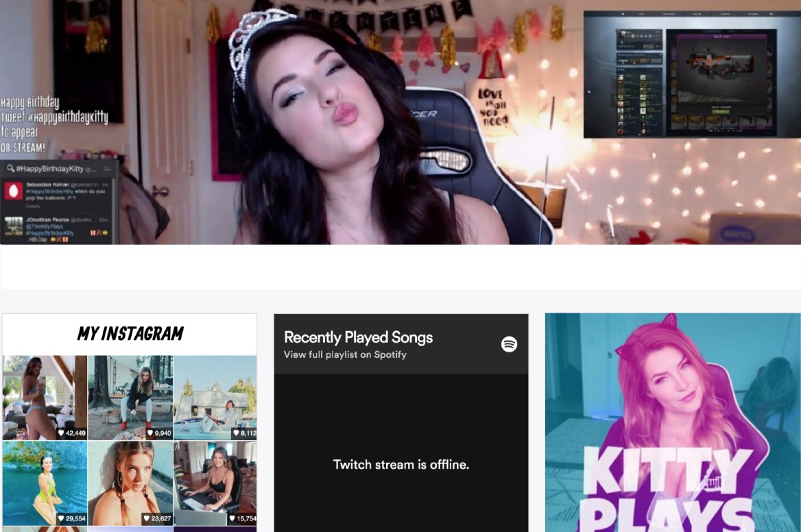Viewport: 801px width, 532px height.
Task: Open Instagram photo with 15,754 likes
Action: [215, 483]
